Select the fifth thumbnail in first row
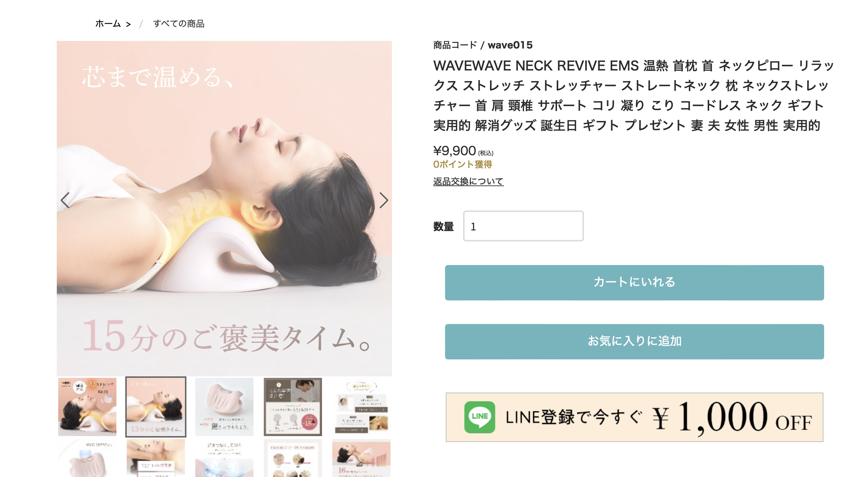This screenshot has width=868, height=477. click(361, 407)
